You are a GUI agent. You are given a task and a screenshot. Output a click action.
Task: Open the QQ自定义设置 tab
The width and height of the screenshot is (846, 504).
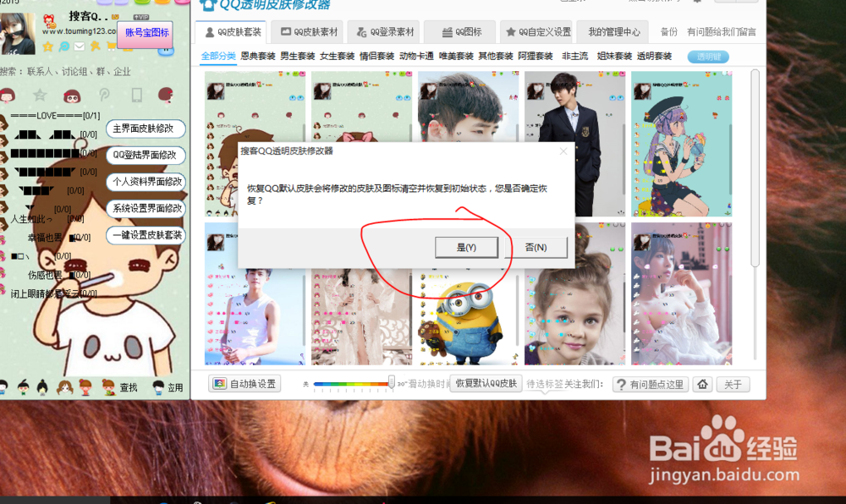538,32
